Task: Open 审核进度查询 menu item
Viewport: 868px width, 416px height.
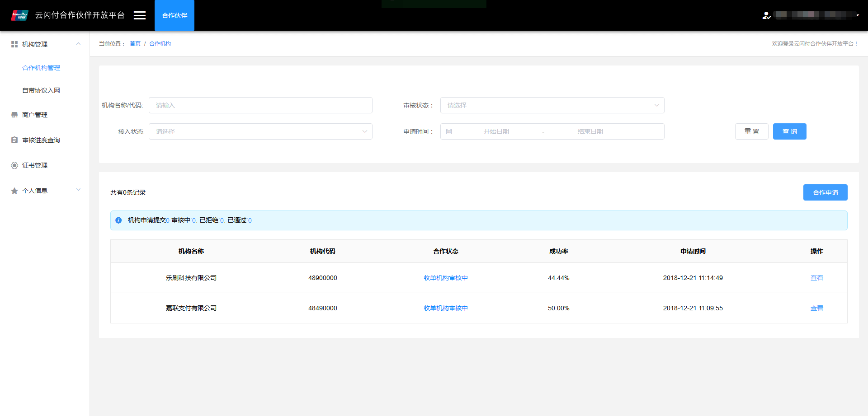Action: [x=41, y=140]
